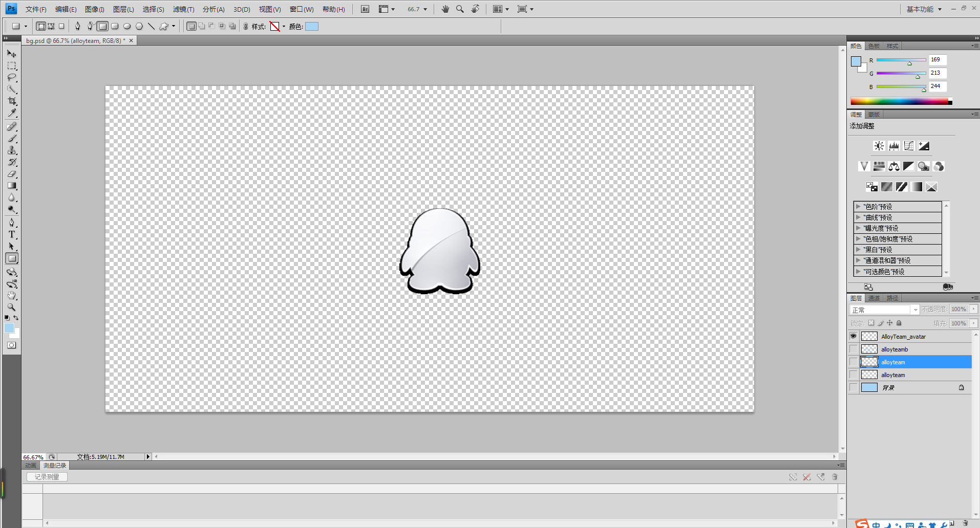Select the Eyedropper tool

pyautogui.click(x=12, y=113)
